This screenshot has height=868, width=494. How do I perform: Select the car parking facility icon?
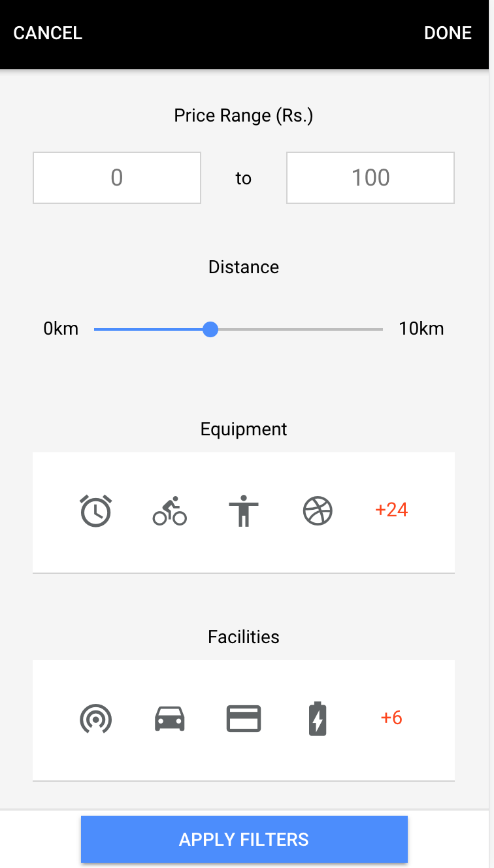(x=170, y=718)
